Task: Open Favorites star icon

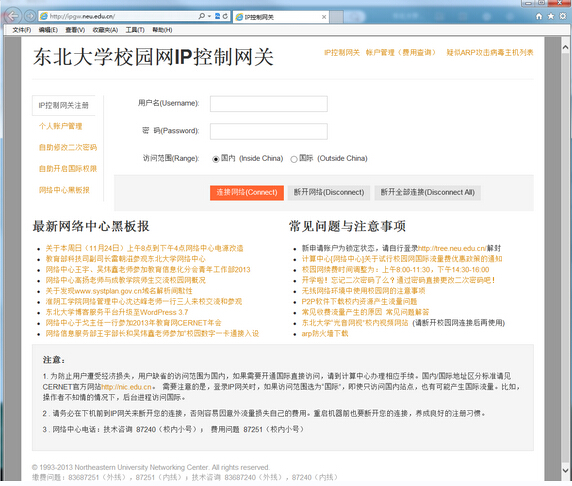Action: (551, 16)
